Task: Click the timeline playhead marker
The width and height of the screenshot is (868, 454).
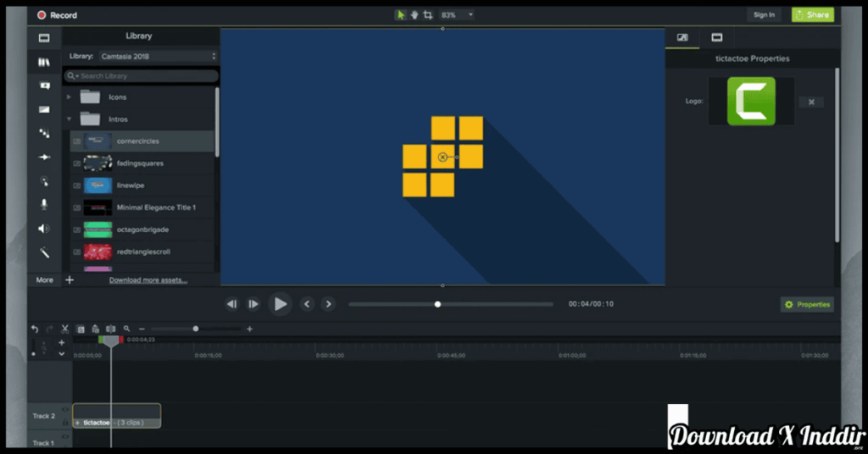Action: tap(111, 340)
